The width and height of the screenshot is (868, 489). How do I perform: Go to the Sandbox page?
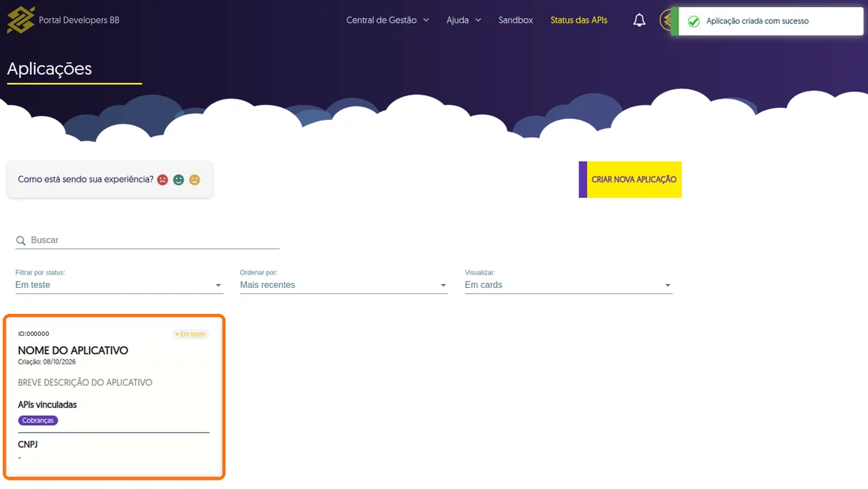515,20
